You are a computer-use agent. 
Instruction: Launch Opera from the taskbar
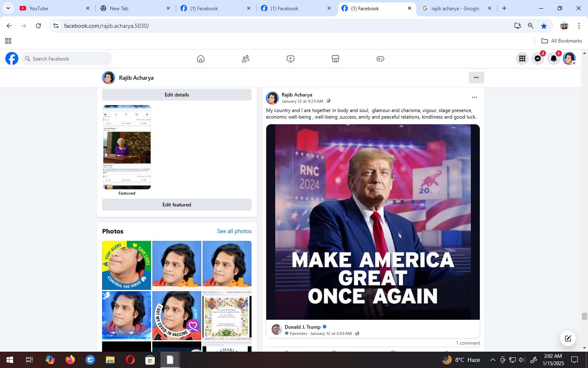[130, 360]
